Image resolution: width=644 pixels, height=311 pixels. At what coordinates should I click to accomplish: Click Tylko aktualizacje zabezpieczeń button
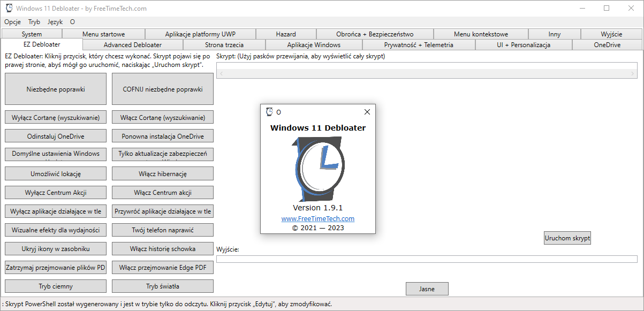(163, 154)
